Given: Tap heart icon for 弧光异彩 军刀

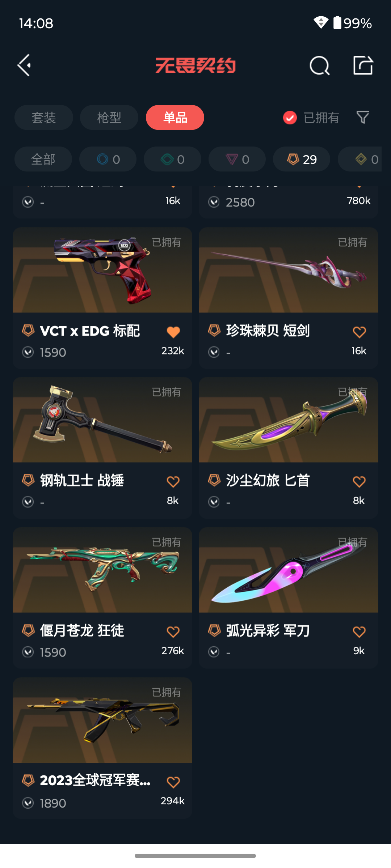Looking at the screenshot, I should point(359,632).
